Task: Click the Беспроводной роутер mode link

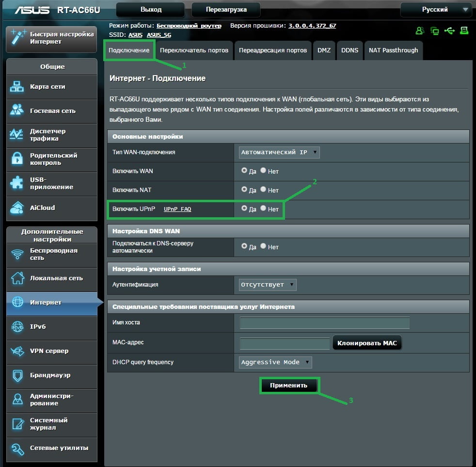Action: (x=189, y=26)
